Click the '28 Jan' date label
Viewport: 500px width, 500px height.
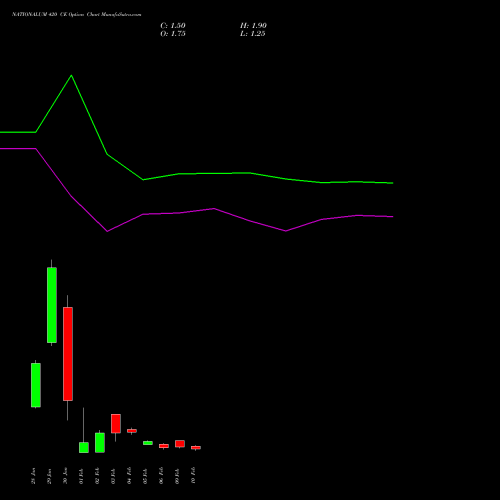[33, 476]
